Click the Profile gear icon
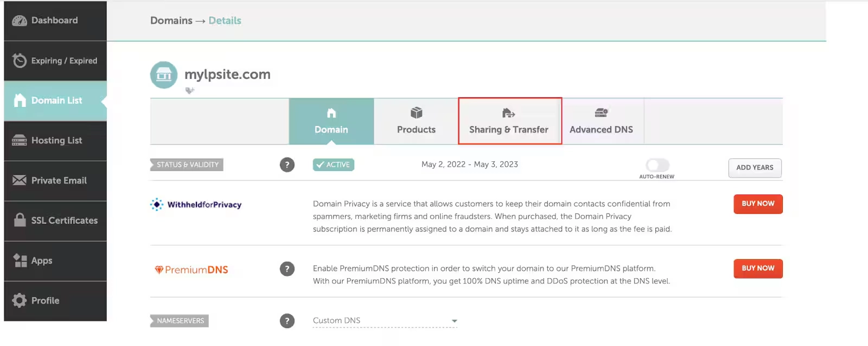Image resolution: width=868 pixels, height=346 pixels. [x=20, y=300]
